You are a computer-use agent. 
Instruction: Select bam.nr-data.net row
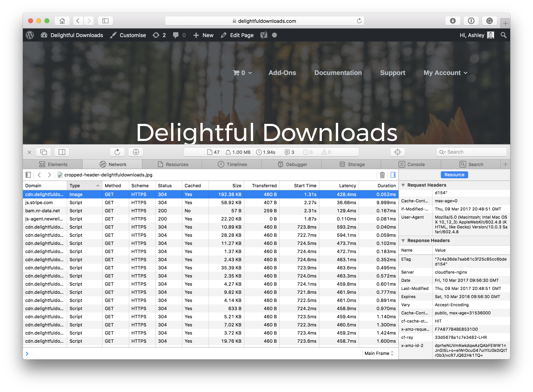[x=211, y=211]
